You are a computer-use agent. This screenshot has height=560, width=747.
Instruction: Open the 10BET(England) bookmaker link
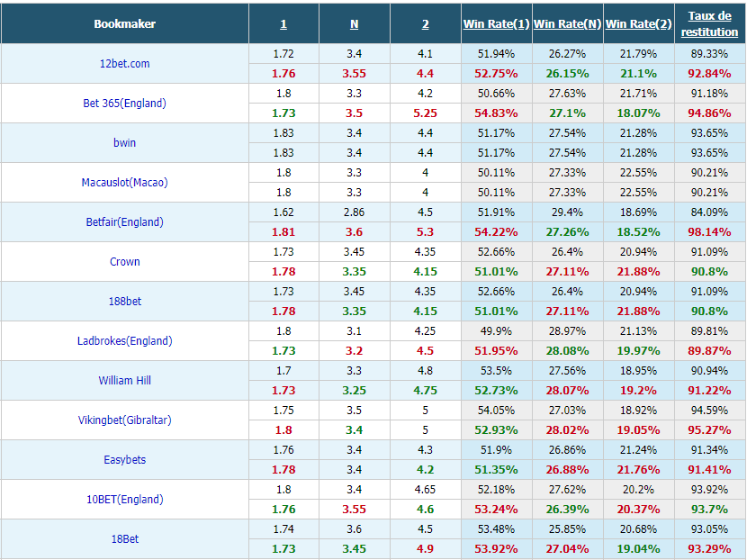click(x=124, y=499)
